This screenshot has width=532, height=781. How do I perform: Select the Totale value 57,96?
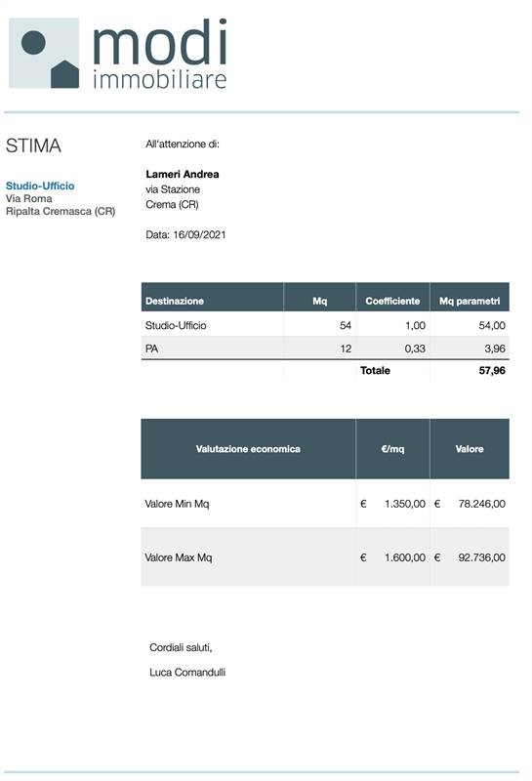point(492,371)
